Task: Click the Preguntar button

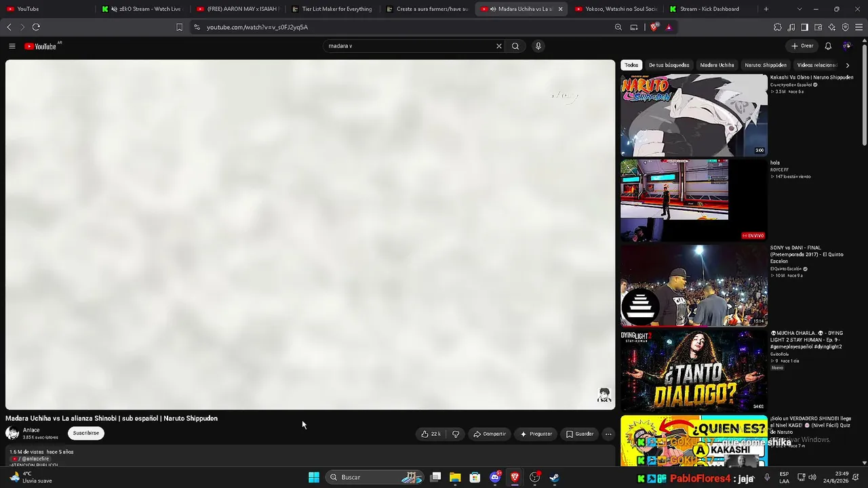Action: (x=536, y=434)
